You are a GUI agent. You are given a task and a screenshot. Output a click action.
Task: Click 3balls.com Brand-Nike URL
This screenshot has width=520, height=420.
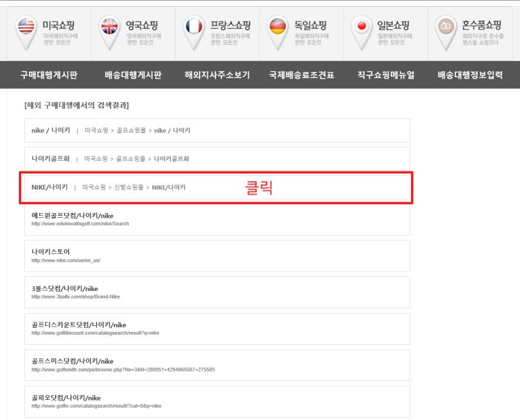tap(75, 296)
